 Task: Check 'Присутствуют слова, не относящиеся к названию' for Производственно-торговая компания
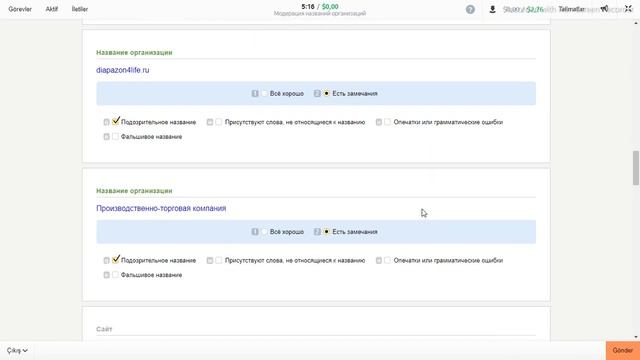point(219,260)
